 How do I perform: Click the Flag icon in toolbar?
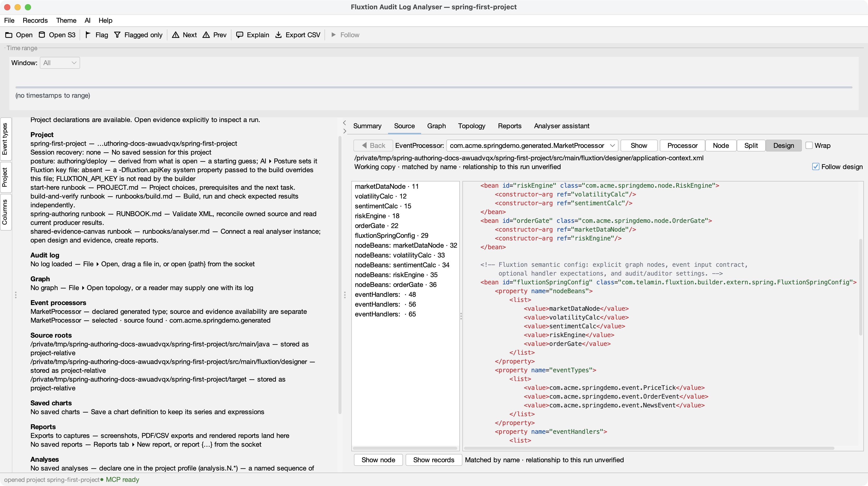(x=88, y=35)
